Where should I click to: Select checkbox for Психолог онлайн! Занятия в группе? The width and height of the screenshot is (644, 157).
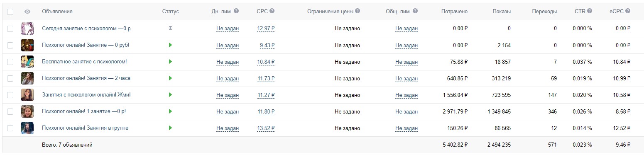point(10,128)
